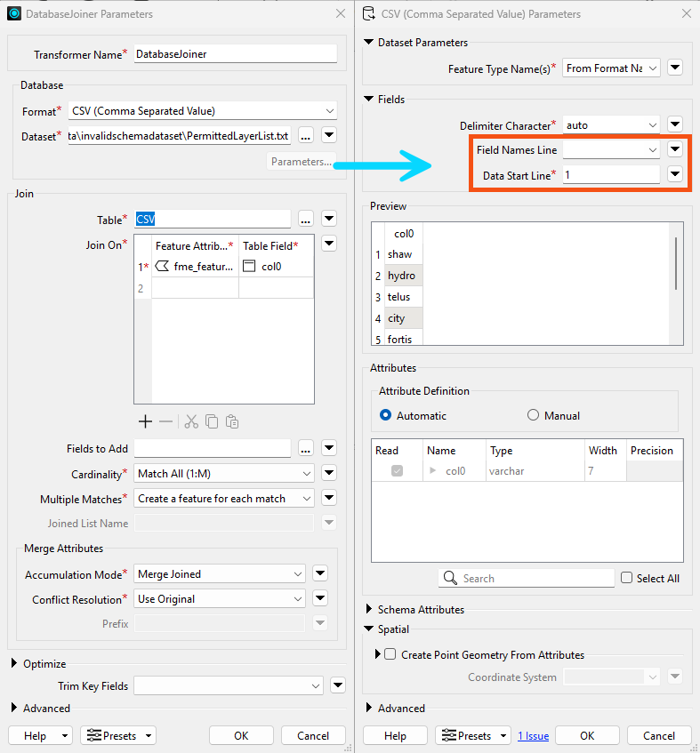Collapse the Spatial section
This screenshot has height=753, width=700.
[368, 629]
